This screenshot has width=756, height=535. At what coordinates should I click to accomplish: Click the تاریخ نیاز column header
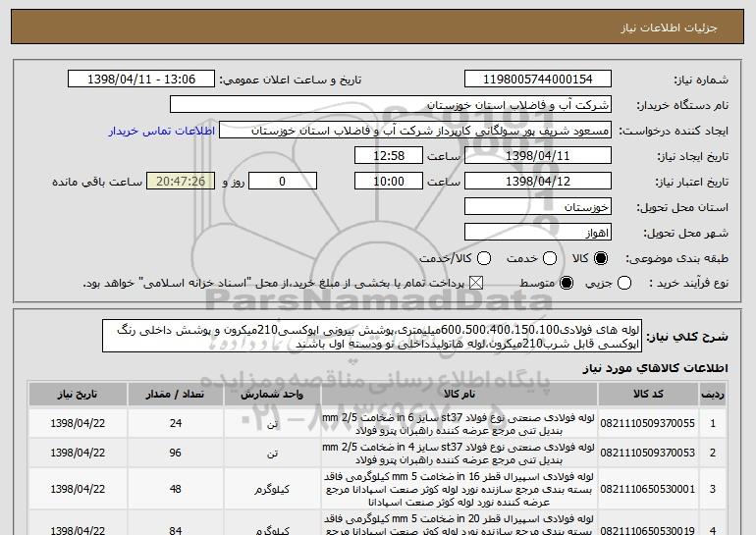coord(78,395)
